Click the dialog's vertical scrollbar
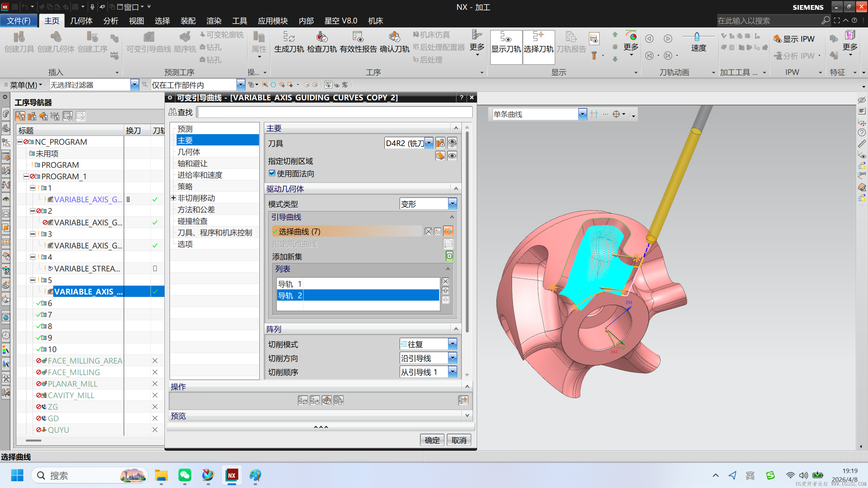The width and height of the screenshot is (868, 488). click(467, 232)
